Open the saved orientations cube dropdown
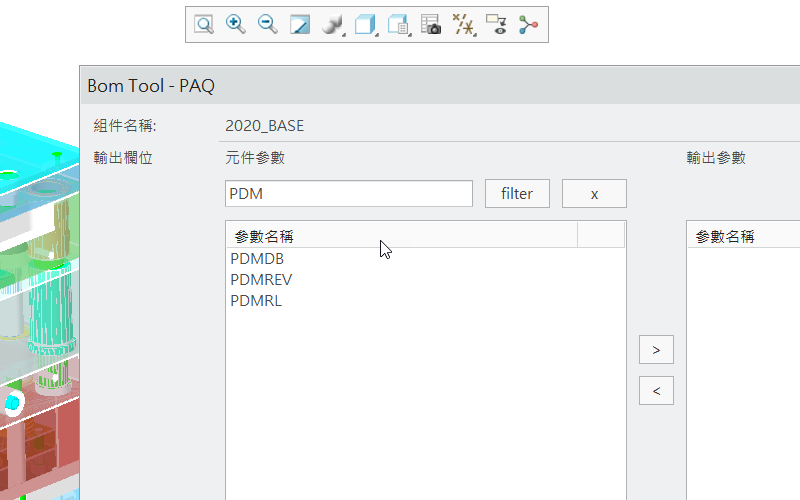800x500 pixels. click(x=366, y=25)
